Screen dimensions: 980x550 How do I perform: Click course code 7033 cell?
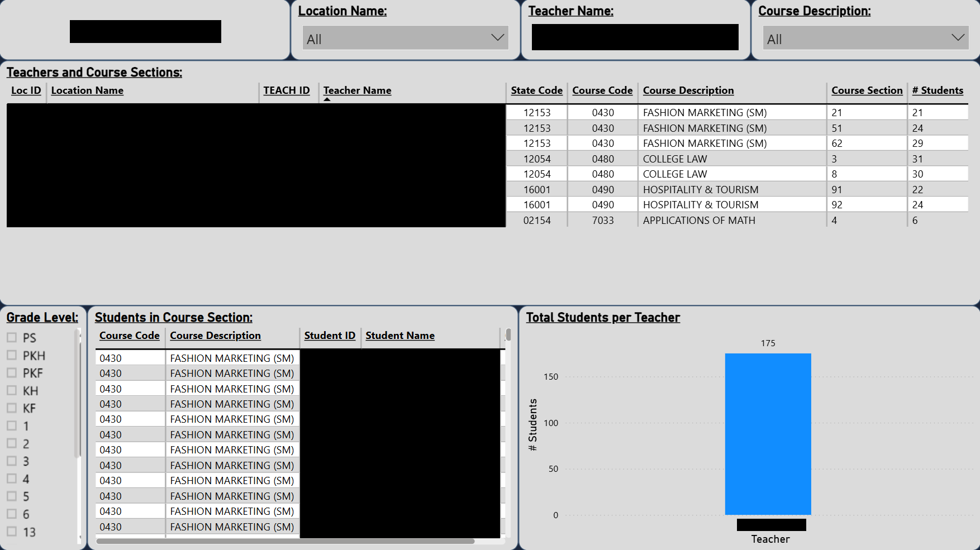point(603,220)
